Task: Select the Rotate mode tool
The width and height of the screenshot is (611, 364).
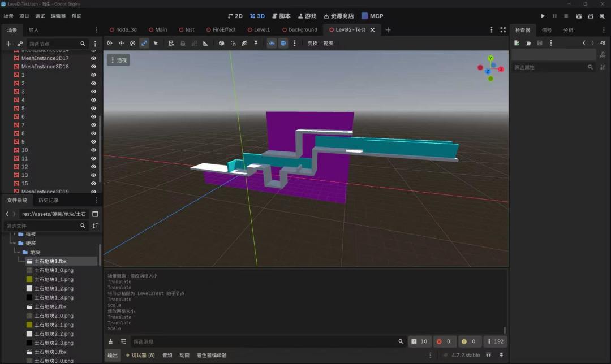Action: [133, 43]
